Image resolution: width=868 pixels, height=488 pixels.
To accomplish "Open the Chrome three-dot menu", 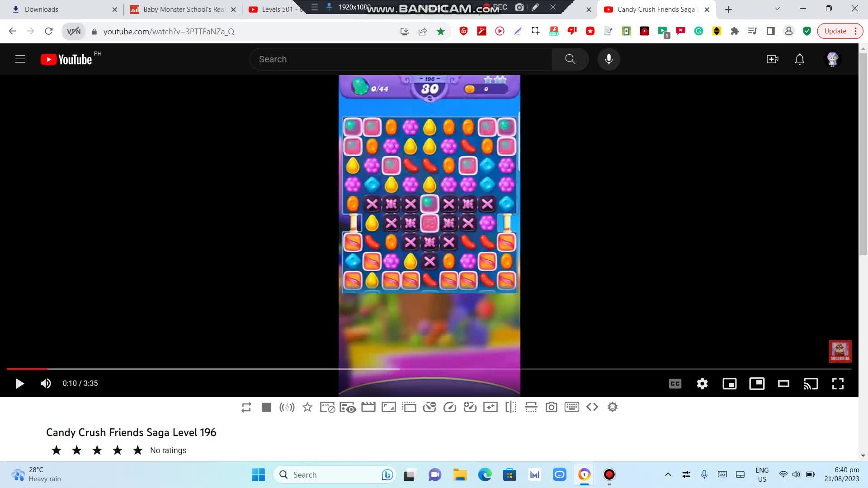I will (x=856, y=31).
